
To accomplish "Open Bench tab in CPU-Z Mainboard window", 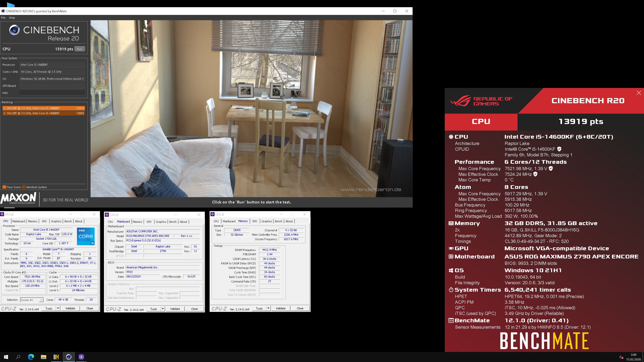I will coord(173,222).
